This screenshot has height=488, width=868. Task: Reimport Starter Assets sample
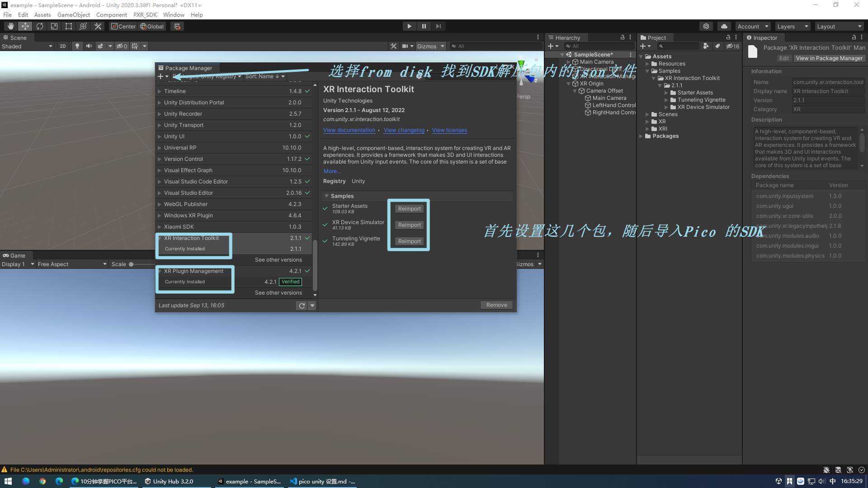pos(409,209)
